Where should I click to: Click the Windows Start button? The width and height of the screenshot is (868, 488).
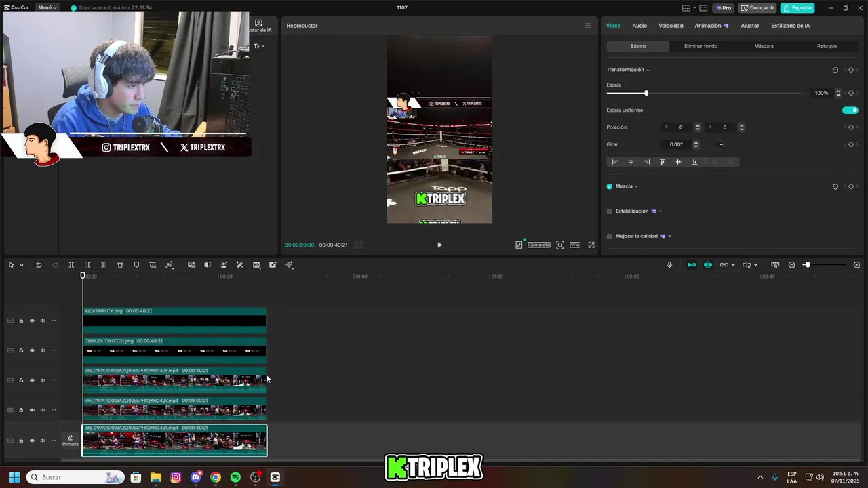point(14,477)
